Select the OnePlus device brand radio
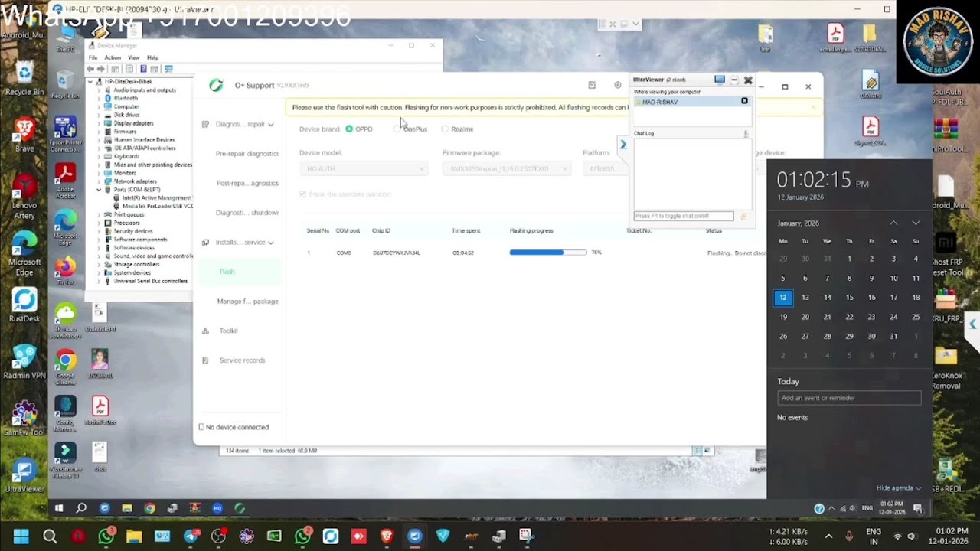This screenshot has width=980, height=551. tap(397, 129)
